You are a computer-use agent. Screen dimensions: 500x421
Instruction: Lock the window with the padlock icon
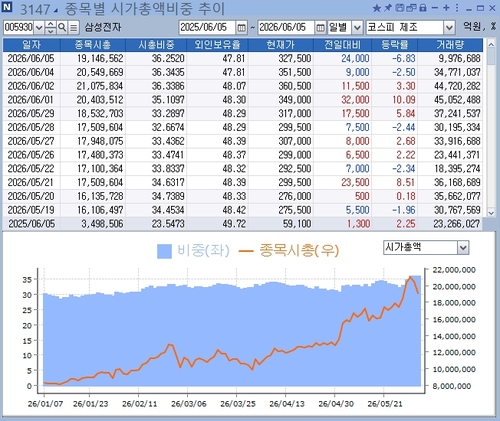click(423, 8)
